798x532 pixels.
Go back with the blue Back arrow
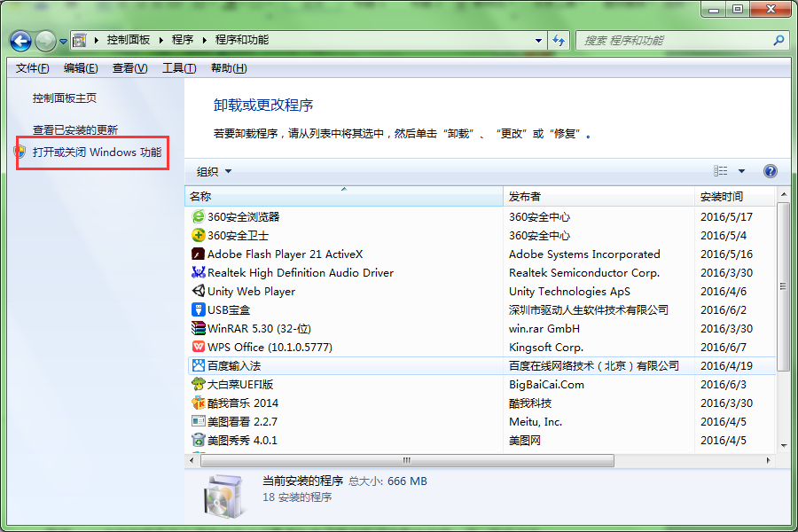21,41
